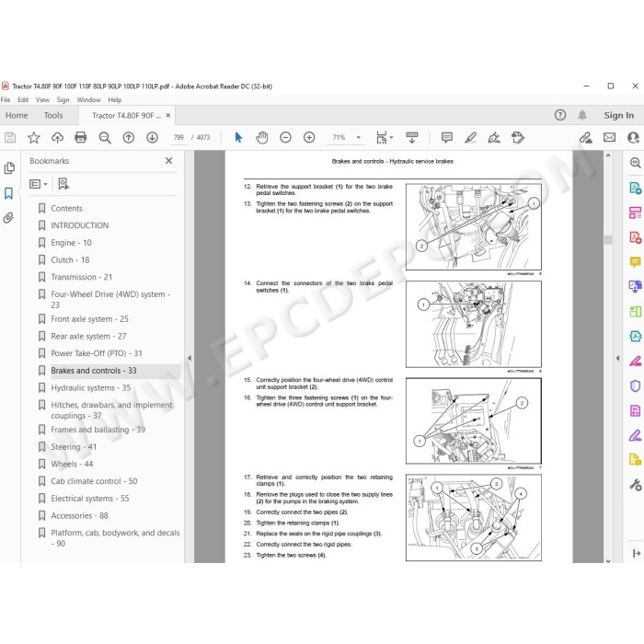Select the highlight text tool
The width and height of the screenshot is (644, 644).
(471, 138)
